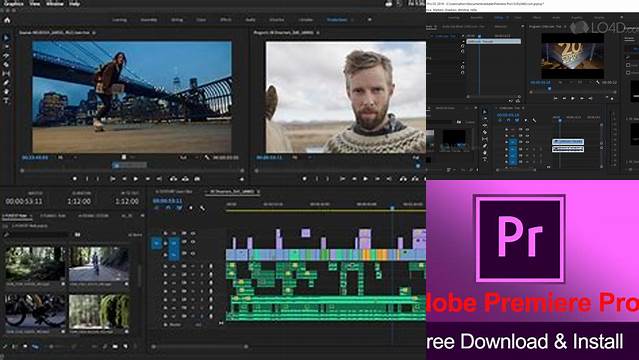Play the clip in Source monitor
Image resolution: width=639 pixels, height=360 pixels.
(136, 179)
